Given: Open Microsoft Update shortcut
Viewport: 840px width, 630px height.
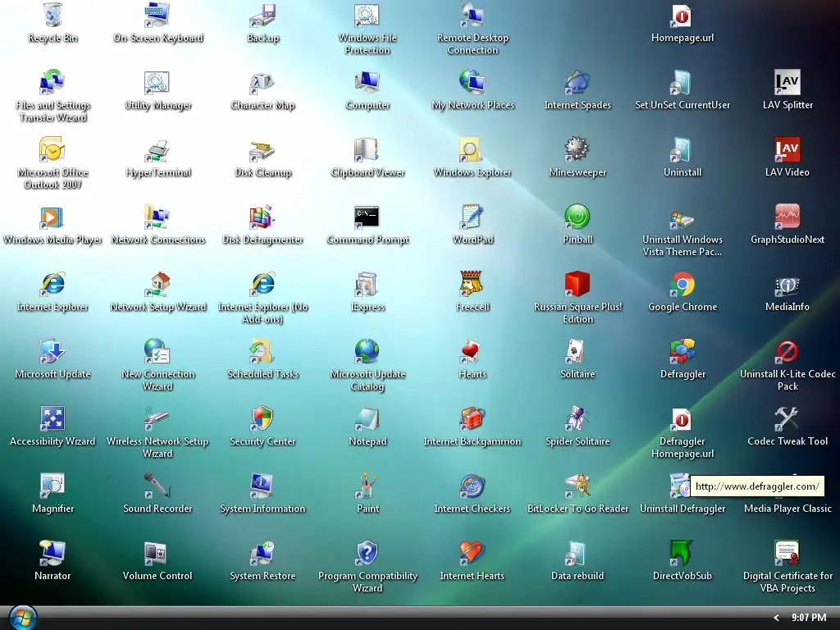Looking at the screenshot, I should click(x=52, y=351).
